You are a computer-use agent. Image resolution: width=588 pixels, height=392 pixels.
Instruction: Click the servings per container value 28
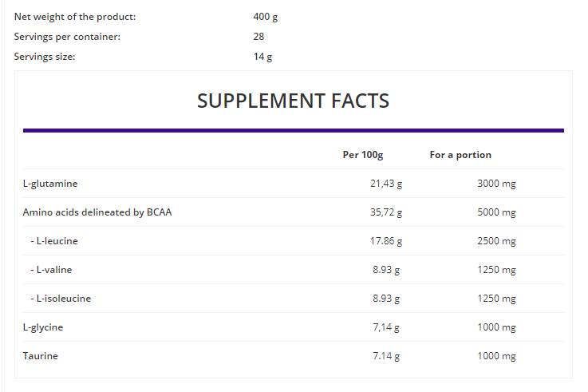(258, 37)
